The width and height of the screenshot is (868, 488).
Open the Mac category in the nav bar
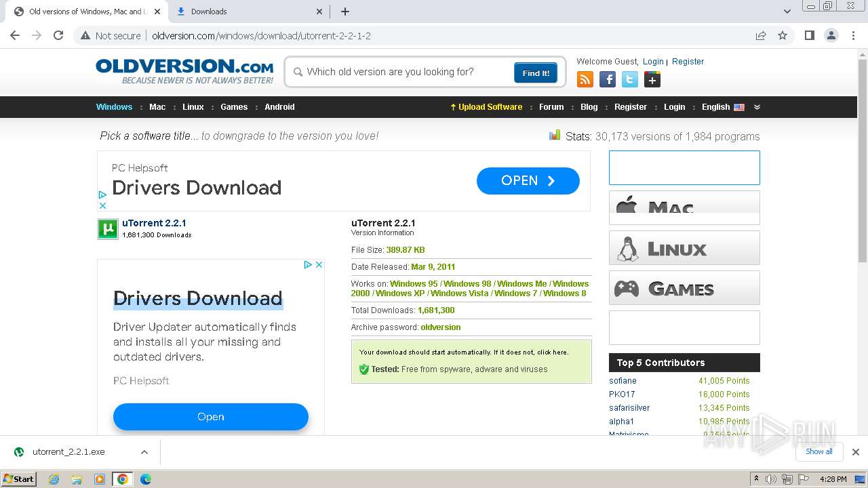point(157,107)
